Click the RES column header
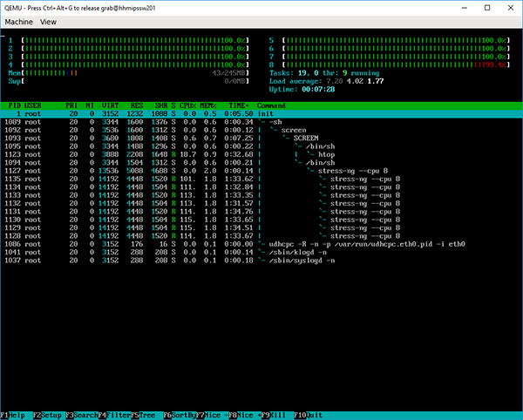This screenshot has height=420, width=523. 137,105
